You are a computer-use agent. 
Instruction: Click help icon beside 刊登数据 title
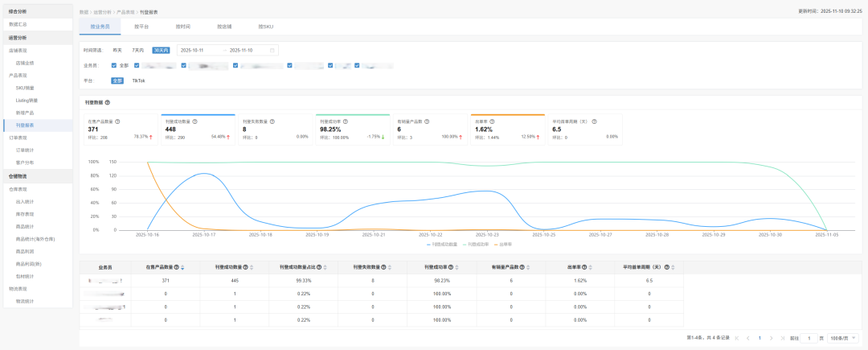[x=108, y=102]
